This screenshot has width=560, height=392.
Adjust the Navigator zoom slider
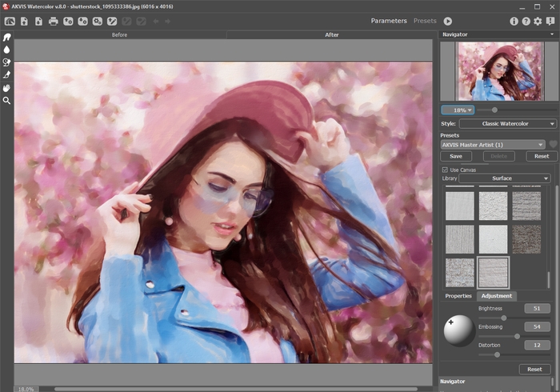494,110
